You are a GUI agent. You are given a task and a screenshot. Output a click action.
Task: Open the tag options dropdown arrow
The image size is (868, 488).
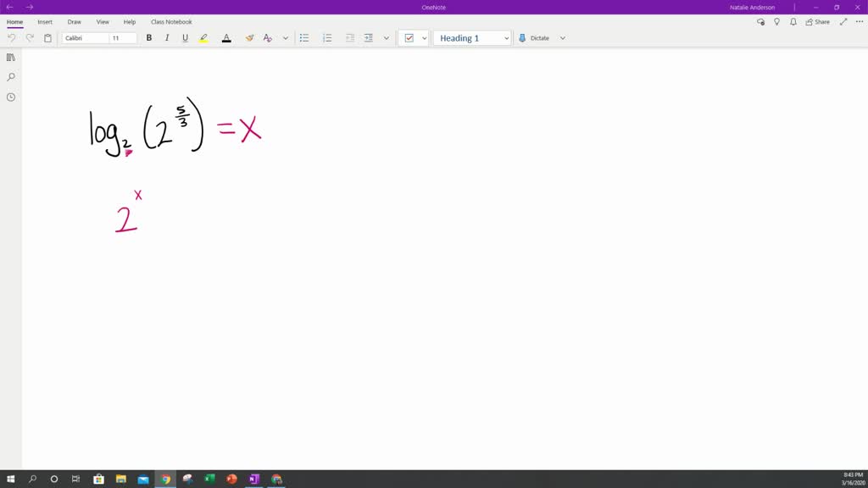(425, 37)
